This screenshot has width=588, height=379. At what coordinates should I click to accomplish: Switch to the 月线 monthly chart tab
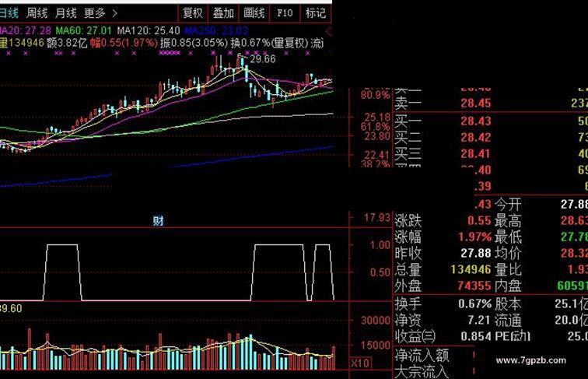[65, 13]
